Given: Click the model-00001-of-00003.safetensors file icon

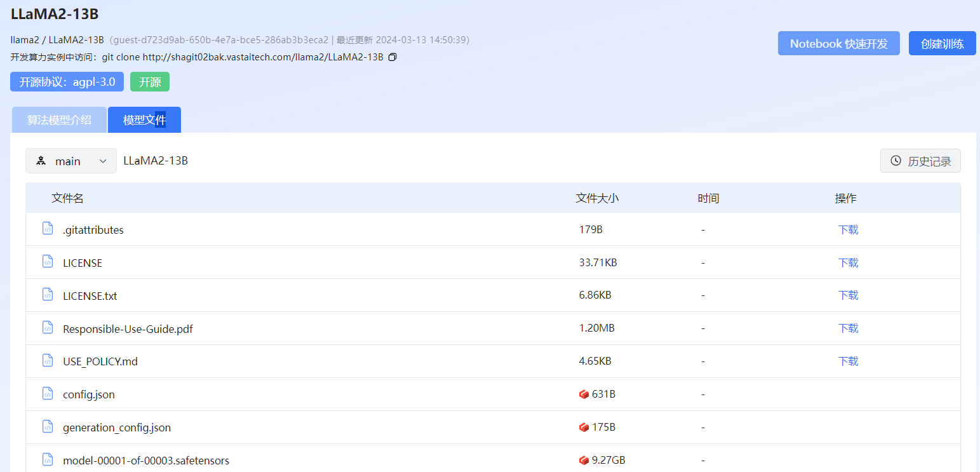Looking at the screenshot, I should [x=48, y=459].
